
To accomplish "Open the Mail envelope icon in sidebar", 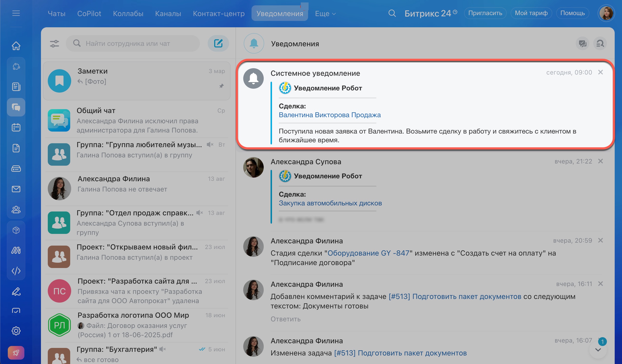I will (16, 189).
